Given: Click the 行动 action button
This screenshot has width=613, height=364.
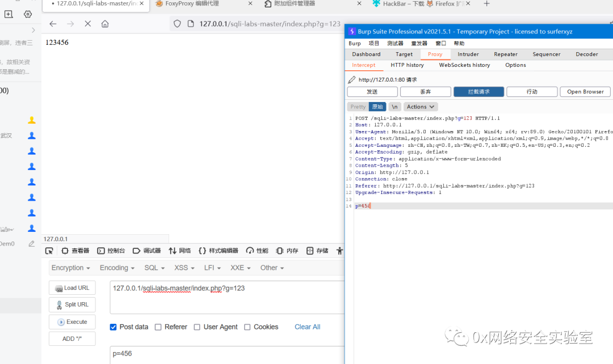Looking at the screenshot, I should [x=532, y=92].
